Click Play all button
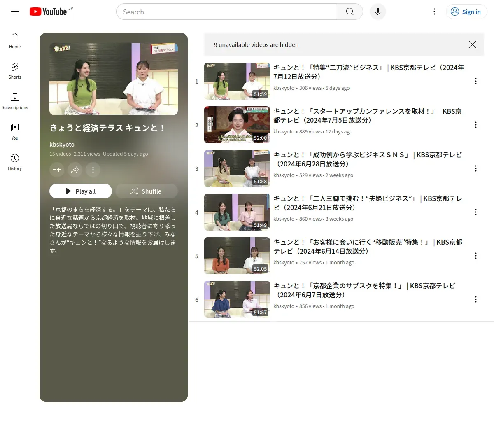Screen dimensions: 494x448 click(x=81, y=191)
